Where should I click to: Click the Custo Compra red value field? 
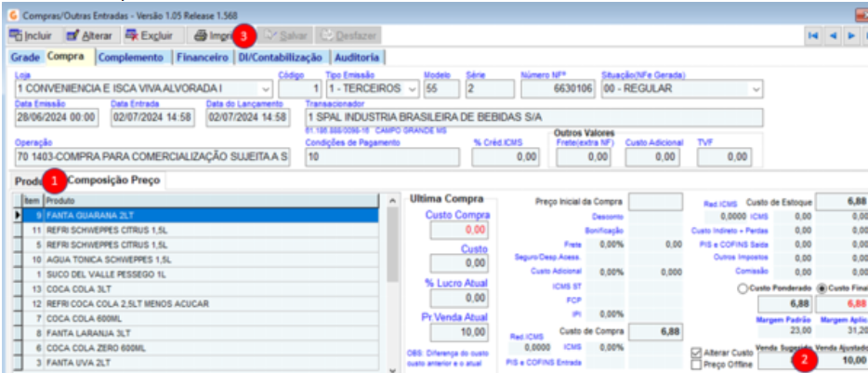tap(459, 230)
